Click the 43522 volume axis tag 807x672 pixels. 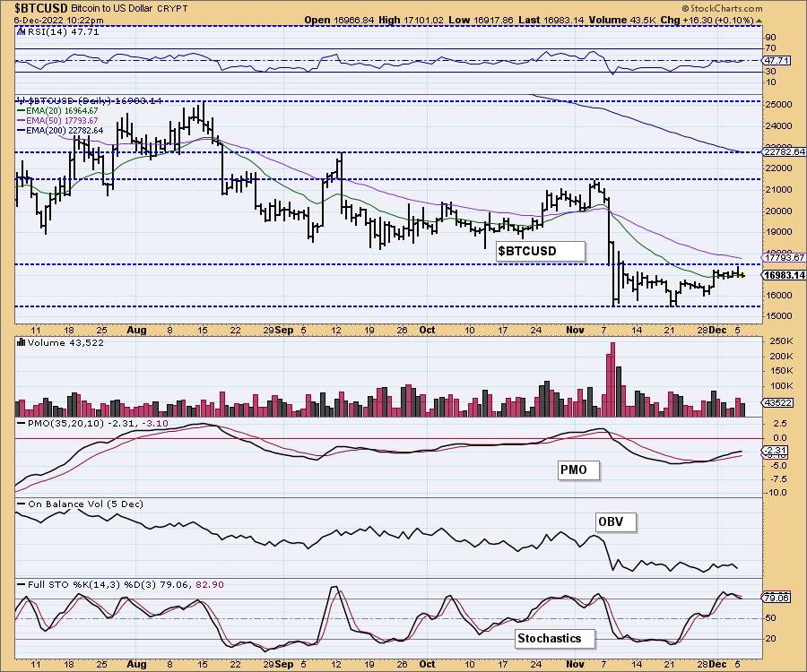[x=777, y=402]
